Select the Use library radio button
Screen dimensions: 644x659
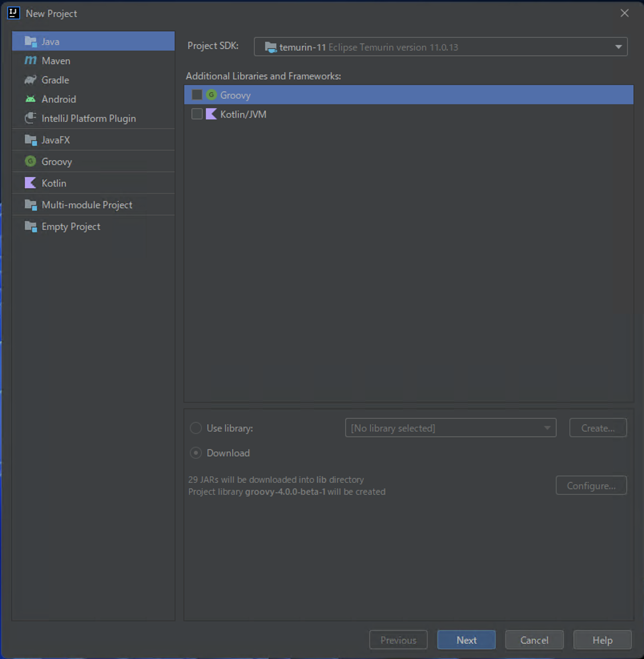coord(195,428)
